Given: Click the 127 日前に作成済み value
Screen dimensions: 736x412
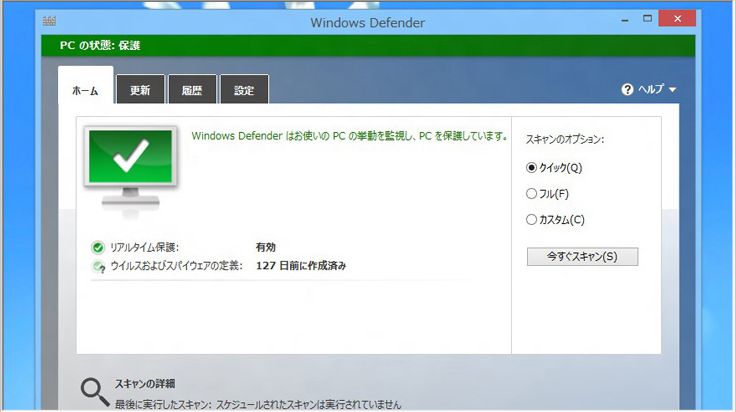Looking at the screenshot, I should click(x=301, y=266).
